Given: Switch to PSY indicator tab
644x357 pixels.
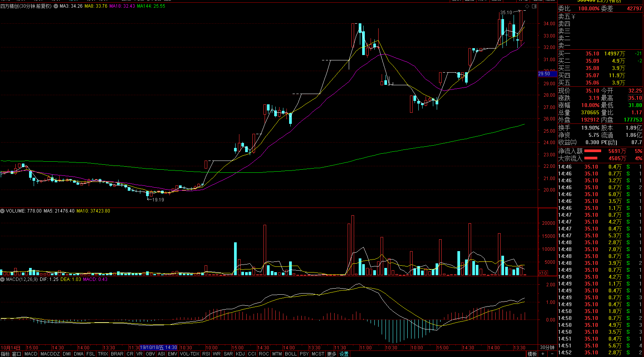Looking at the screenshot, I should point(304,354).
